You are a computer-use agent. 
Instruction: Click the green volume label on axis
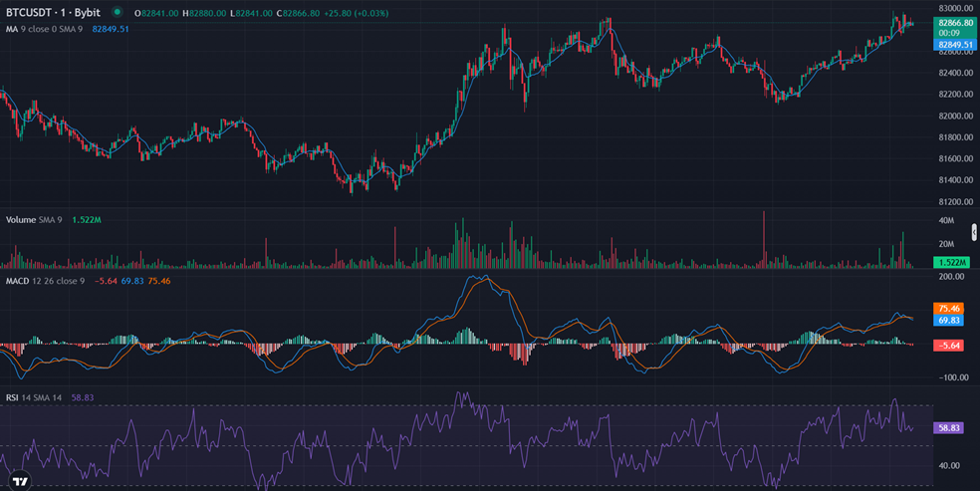click(951, 262)
